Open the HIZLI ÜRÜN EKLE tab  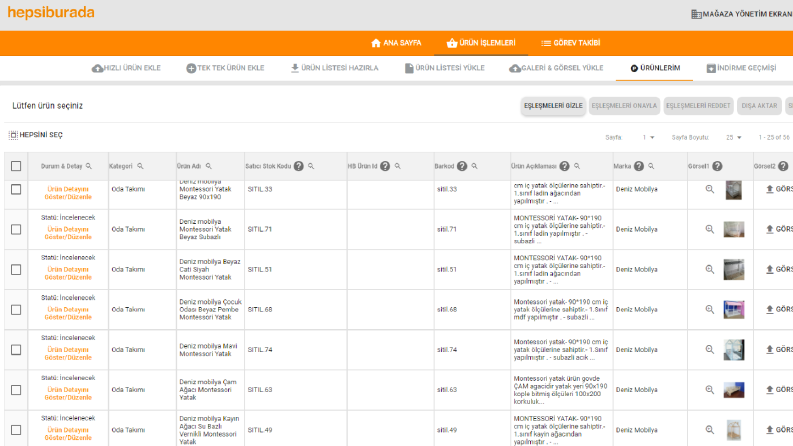(126, 68)
